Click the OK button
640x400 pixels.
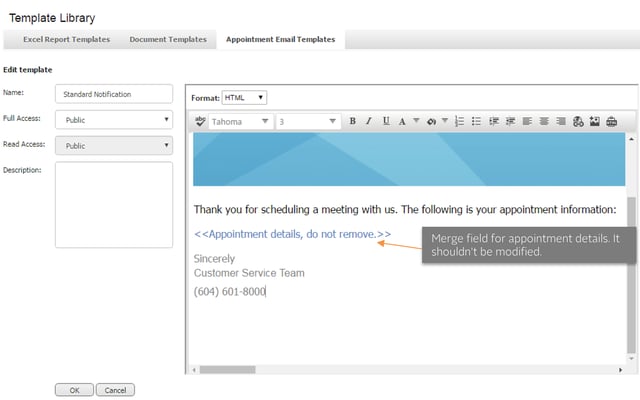tap(74, 390)
